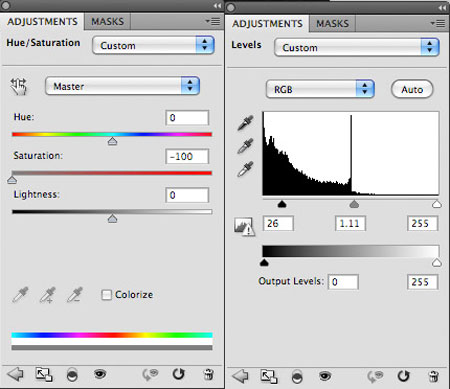The width and height of the screenshot is (450, 389).
Task: Return to adjustment list in Hue/Saturation panel
Action: pos(15,374)
